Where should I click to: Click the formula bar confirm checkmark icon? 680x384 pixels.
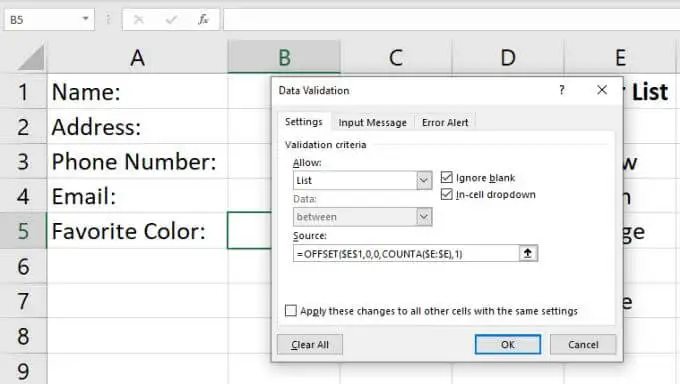(x=171, y=20)
